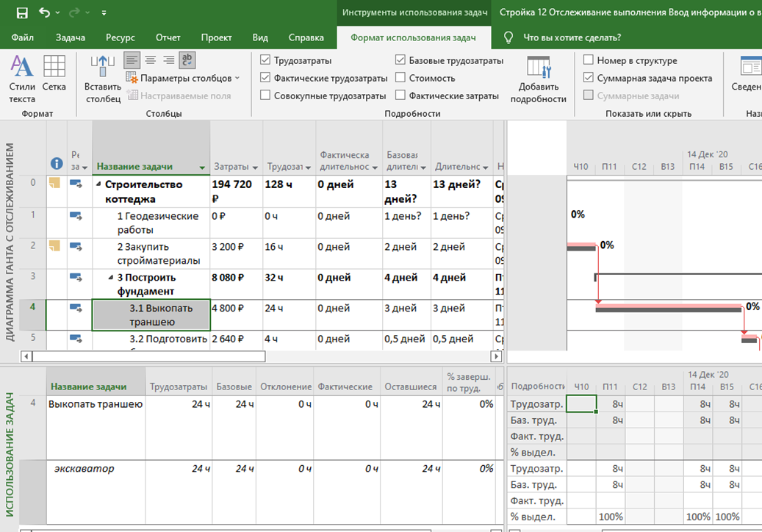Click the Затраты column header
The image size is (762, 532).
pyautogui.click(x=231, y=167)
